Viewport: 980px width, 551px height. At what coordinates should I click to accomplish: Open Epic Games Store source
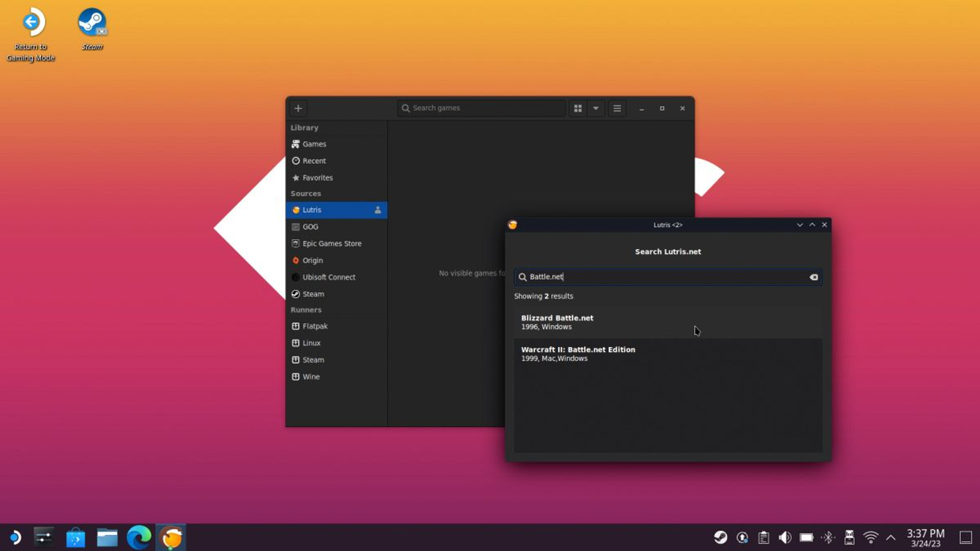(x=332, y=243)
